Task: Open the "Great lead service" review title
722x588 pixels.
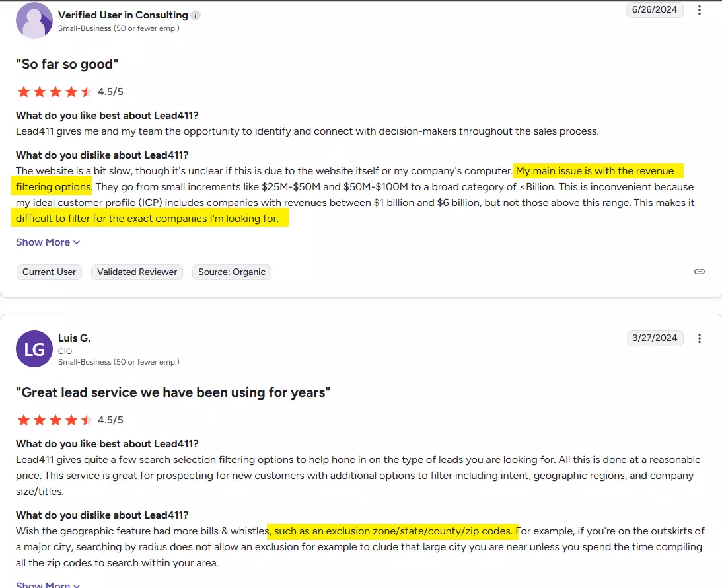Action: (173, 392)
